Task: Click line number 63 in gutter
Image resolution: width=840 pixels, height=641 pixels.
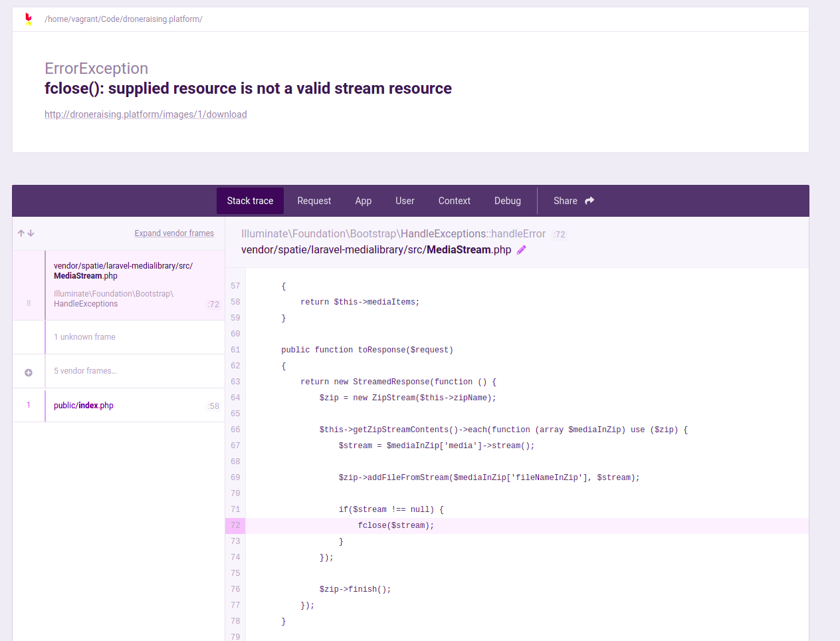Action: [235, 382]
